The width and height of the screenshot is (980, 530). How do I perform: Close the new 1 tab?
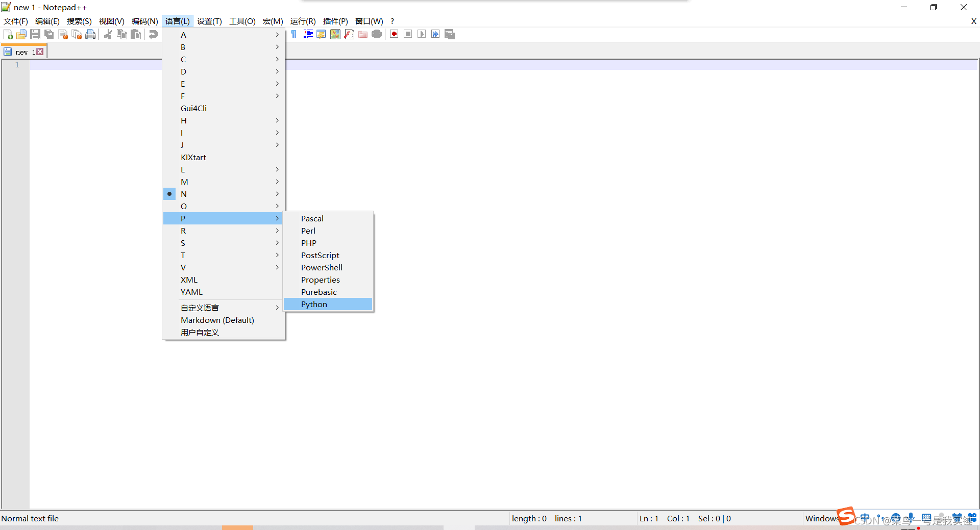coord(40,52)
